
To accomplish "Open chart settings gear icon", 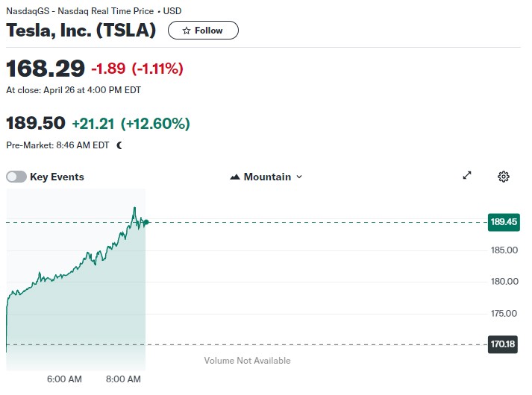I will (x=504, y=177).
